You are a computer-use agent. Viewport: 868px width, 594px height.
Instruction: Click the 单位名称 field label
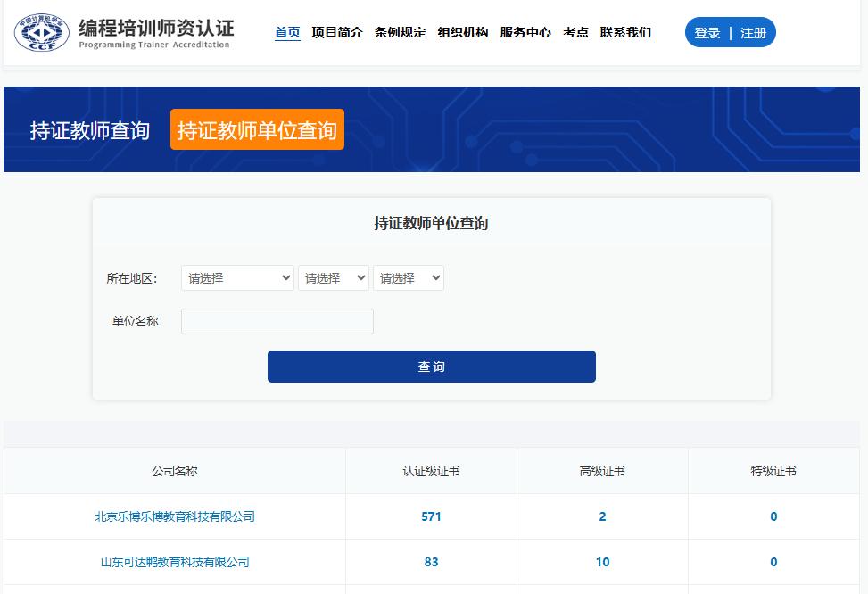[135, 321]
